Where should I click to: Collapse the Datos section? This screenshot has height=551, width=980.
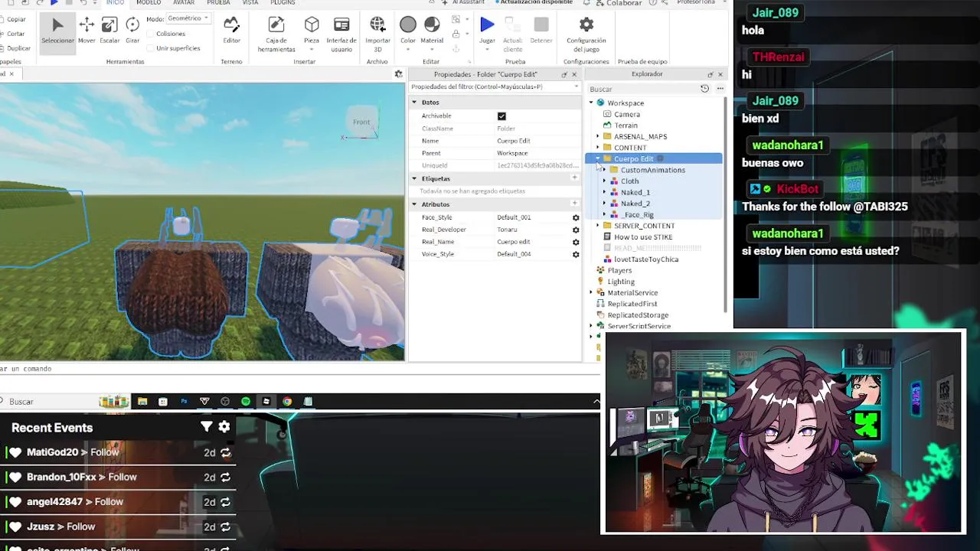pyautogui.click(x=414, y=102)
